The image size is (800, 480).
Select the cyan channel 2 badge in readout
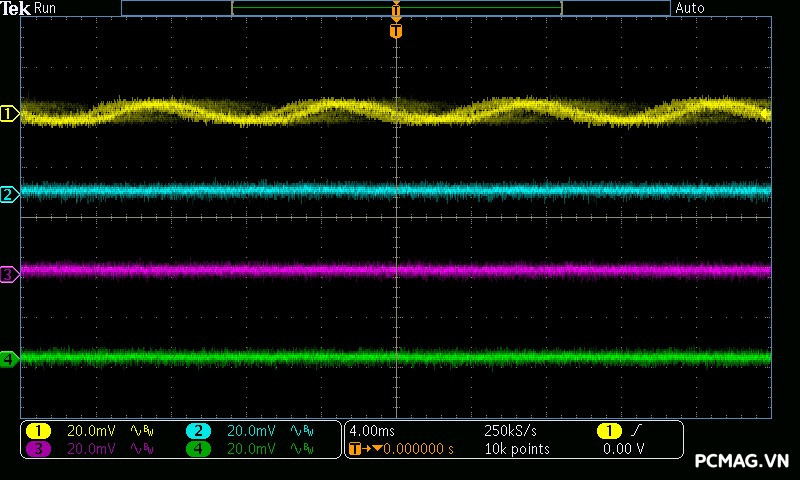(x=199, y=431)
